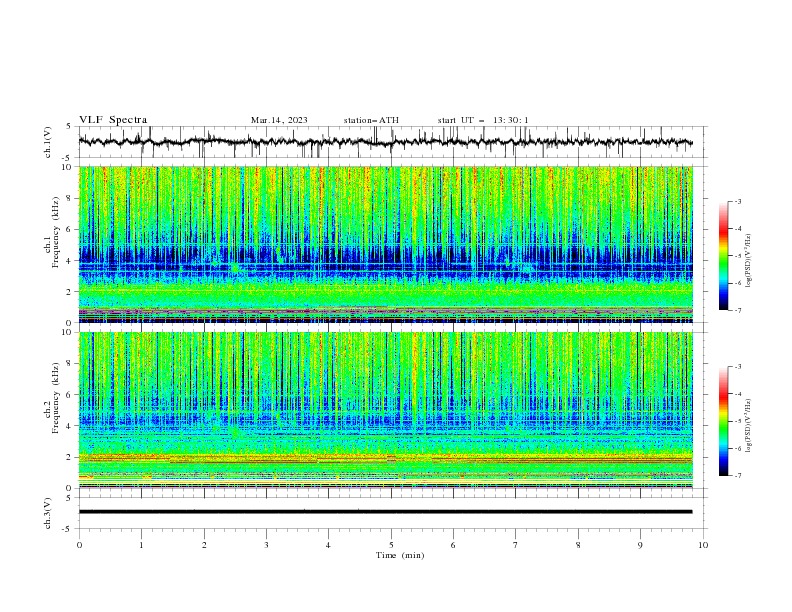Click the ch.2 spectrogram color scale bar
Viewport: 792px width, 612px height.
(723, 421)
